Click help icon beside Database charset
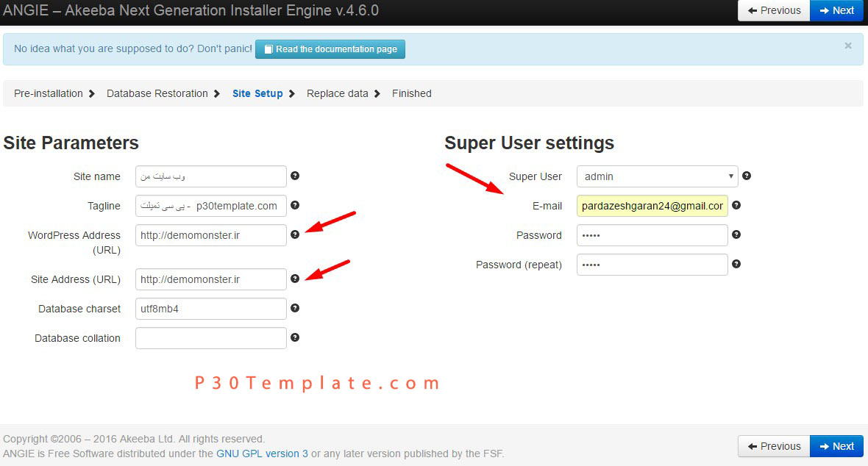The width and height of the screenshot is (868, 466). pos(295,308)
